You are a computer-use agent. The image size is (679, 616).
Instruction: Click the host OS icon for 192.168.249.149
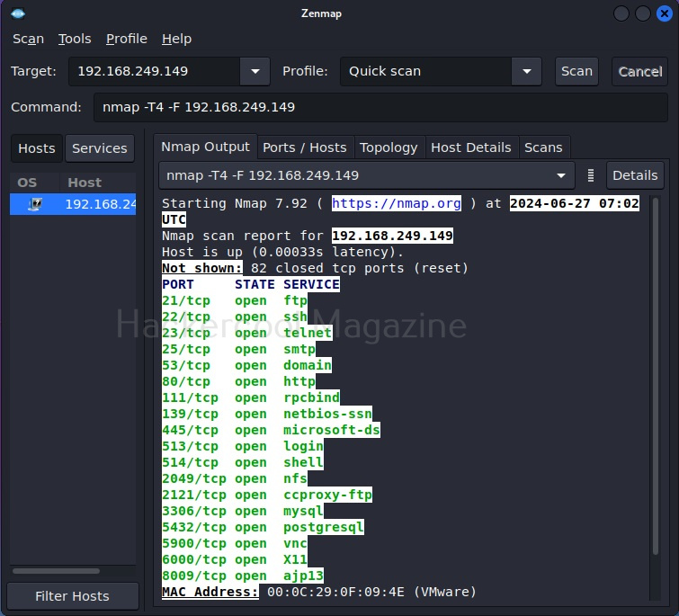tap(35, 204)
